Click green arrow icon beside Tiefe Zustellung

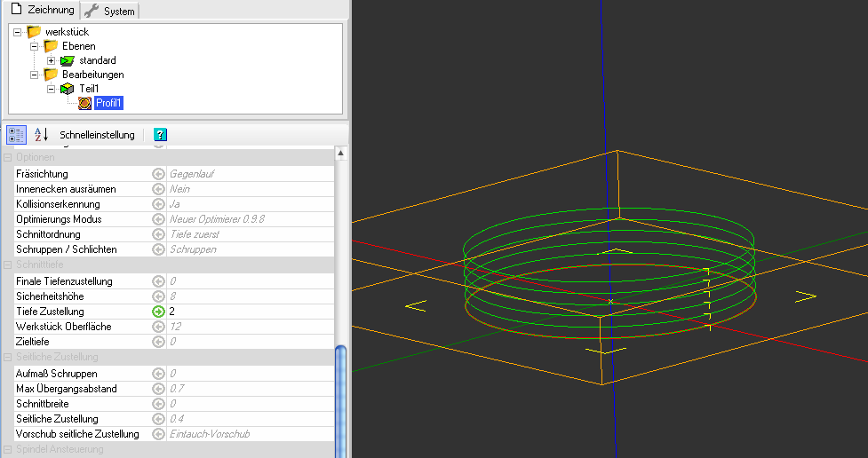click(x=158, y=312)
